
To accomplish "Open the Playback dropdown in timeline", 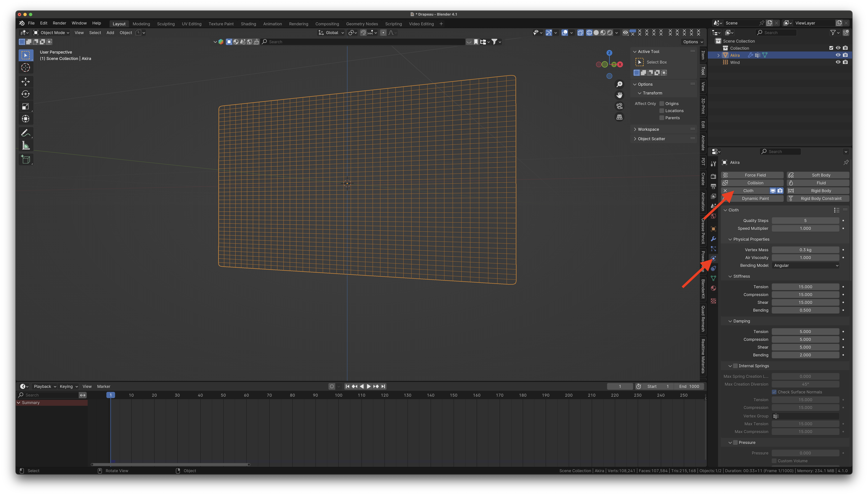I will (45, 386).
